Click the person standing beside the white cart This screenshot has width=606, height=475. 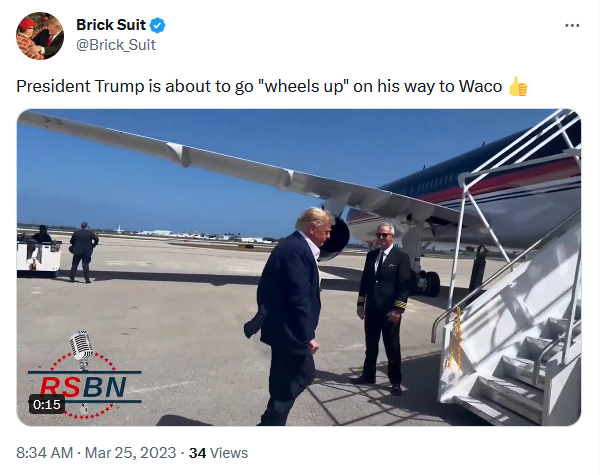tap(83, 252)
